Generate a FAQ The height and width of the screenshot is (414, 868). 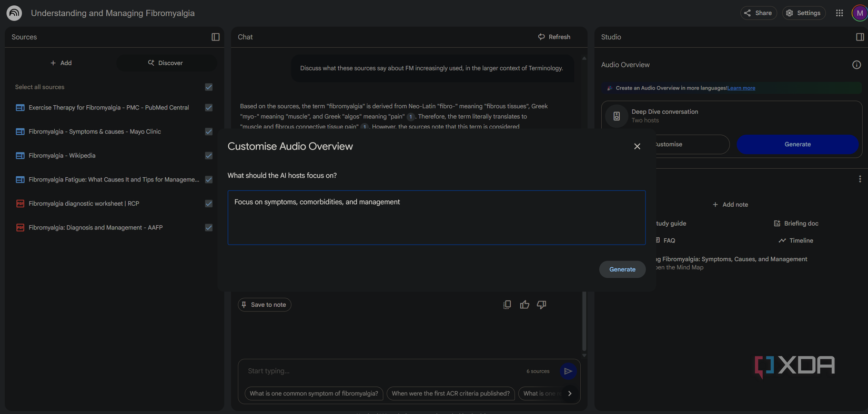click(x=665, y=240)
